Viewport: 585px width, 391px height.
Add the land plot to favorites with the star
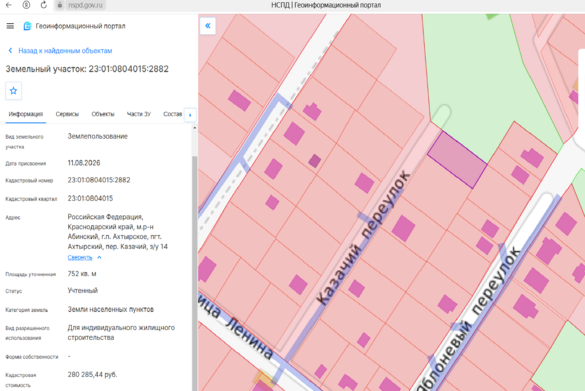click(13, 91)
